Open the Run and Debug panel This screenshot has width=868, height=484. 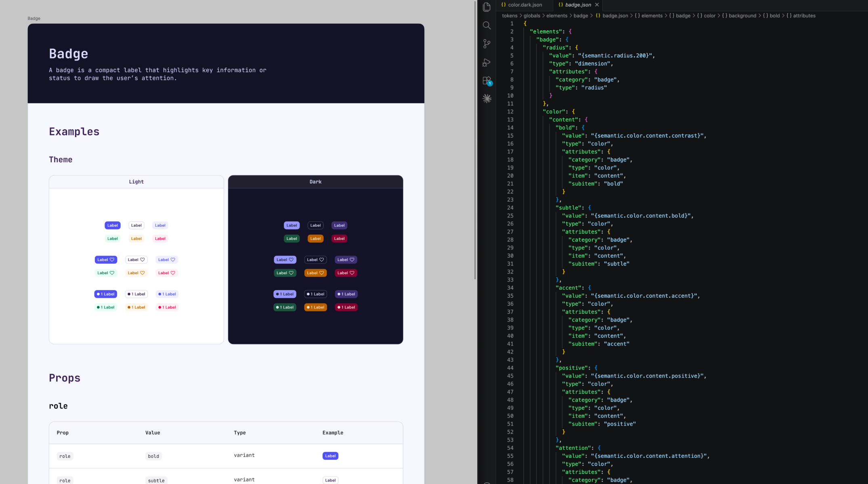486,63
